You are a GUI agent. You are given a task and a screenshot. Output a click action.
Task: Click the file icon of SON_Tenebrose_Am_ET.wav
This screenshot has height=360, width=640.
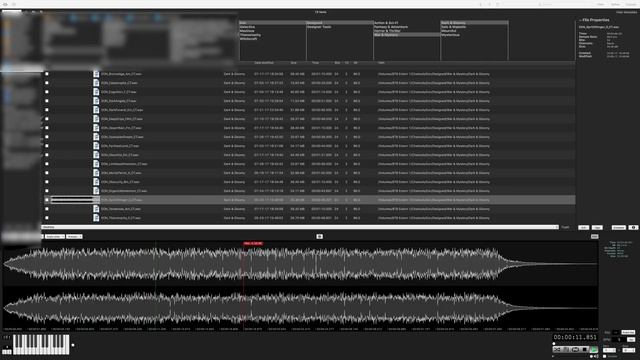pos(96,209)
